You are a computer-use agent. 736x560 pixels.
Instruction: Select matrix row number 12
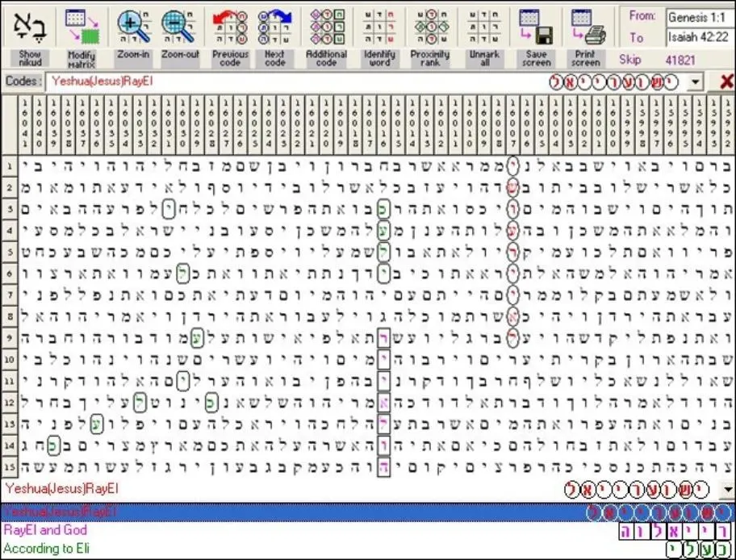pos(10,403)
